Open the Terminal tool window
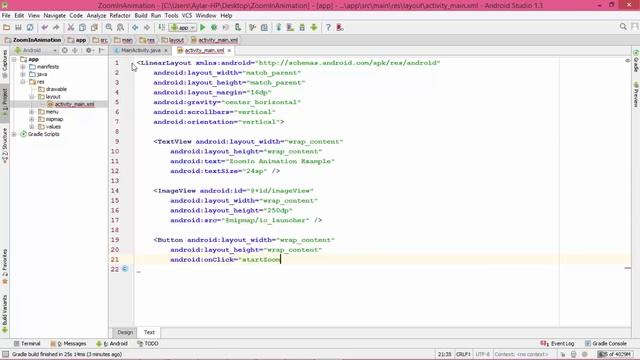 pos(27,344)
